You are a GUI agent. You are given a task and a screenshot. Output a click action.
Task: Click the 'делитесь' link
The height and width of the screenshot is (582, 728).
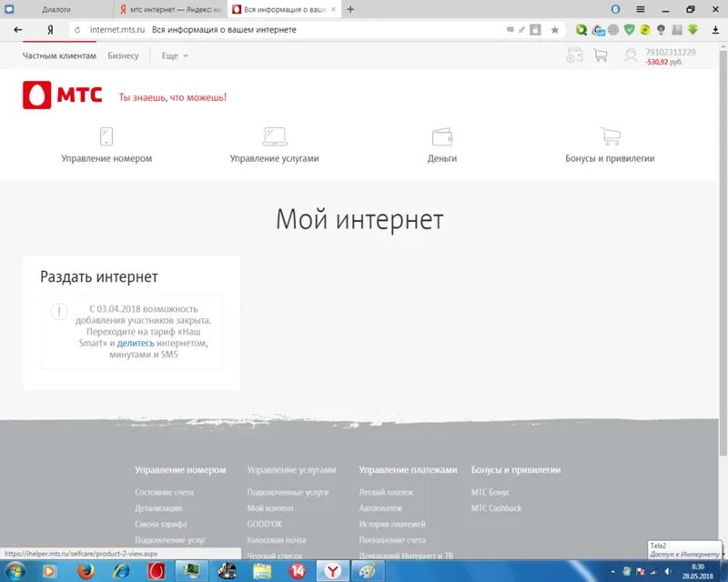(136, 343)
